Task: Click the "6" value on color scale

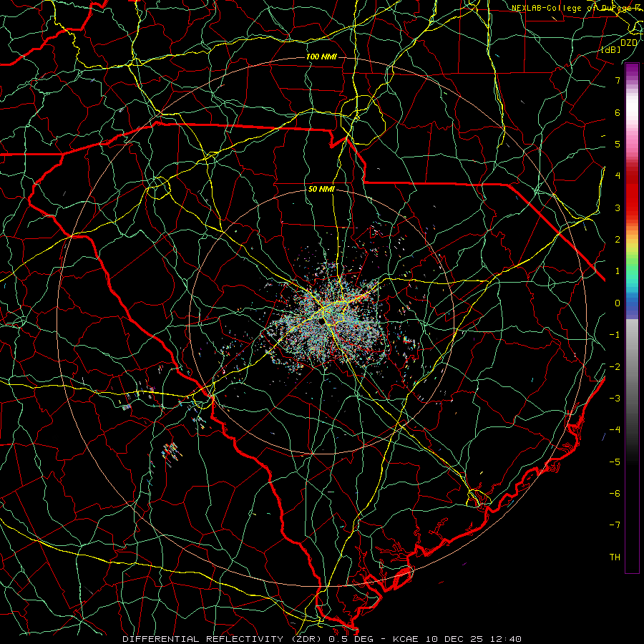Action: [618, 112]
